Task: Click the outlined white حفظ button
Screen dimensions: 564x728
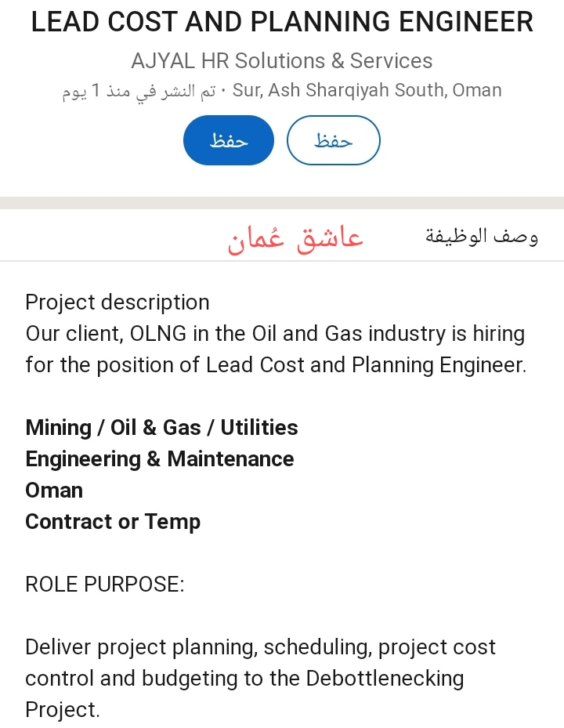Action: click(x=333, y=140)
